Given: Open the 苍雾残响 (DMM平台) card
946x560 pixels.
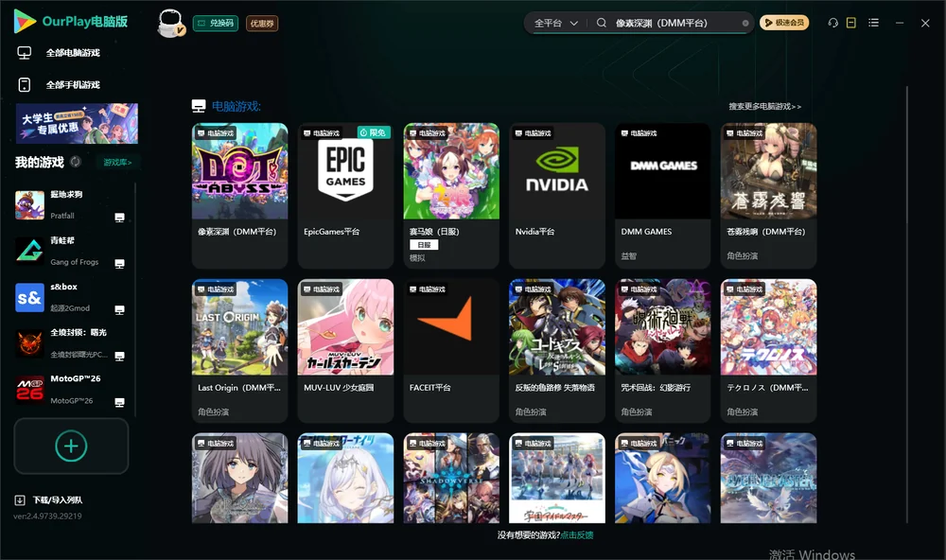Looking at the screenshot, I should (768, 196).
